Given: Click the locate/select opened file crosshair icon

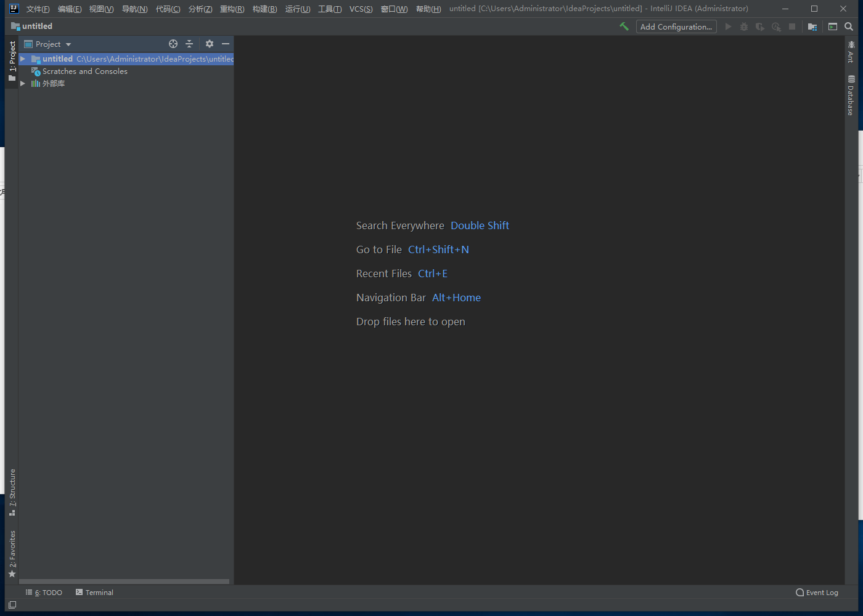Looking at the screenshot, I should coord(173,44).
